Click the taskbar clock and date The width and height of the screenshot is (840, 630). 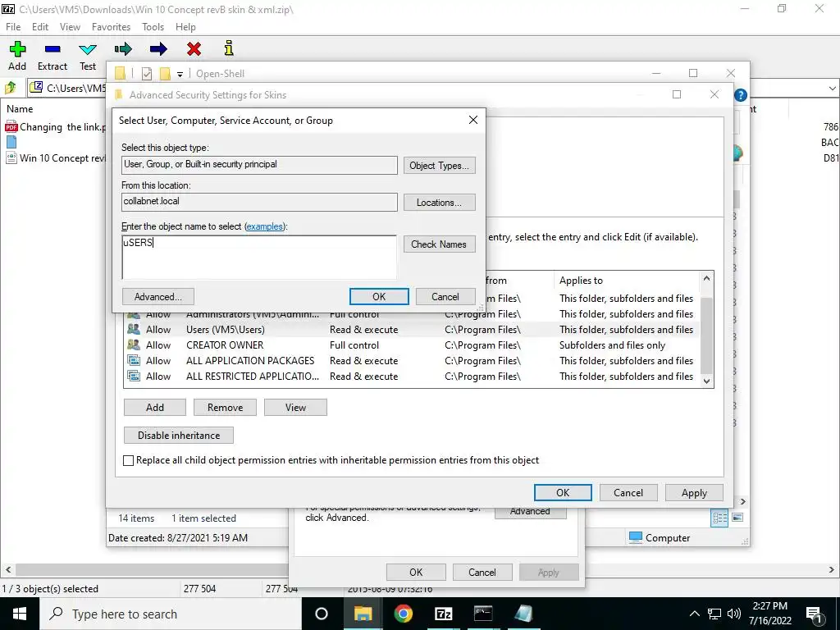769,614
